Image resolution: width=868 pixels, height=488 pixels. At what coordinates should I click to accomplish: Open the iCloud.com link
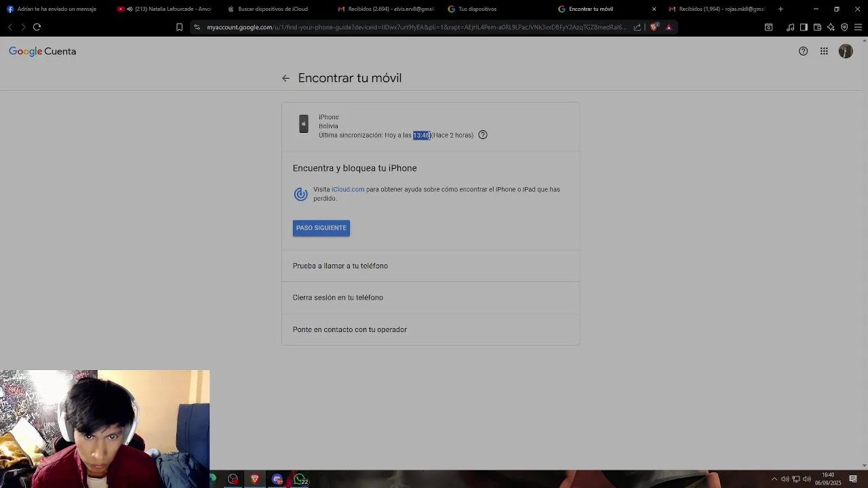pyautogui.click(x=348, y=190)
